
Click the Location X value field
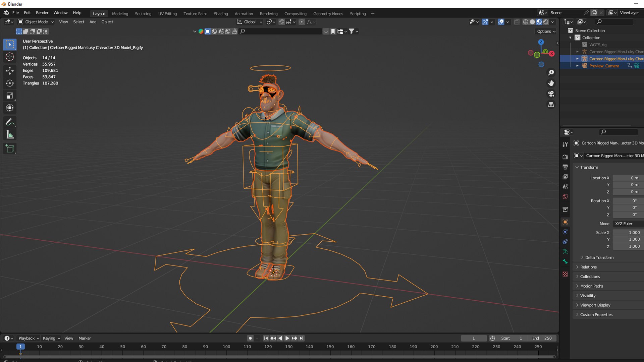[x=628, y=178]
